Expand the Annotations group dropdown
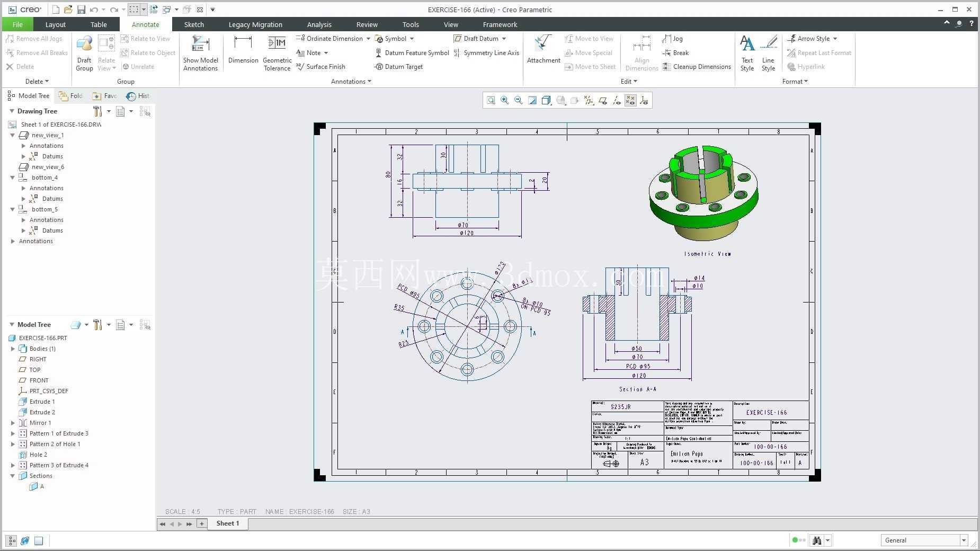This screenshot has height=551, width=980. 351,82
